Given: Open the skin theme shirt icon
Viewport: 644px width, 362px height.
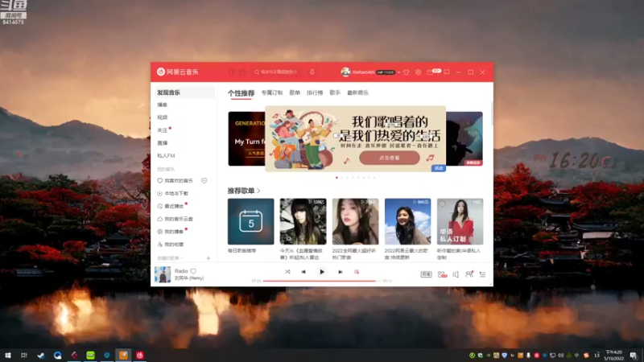Looking at the screenshot, I should coord(407,72).
